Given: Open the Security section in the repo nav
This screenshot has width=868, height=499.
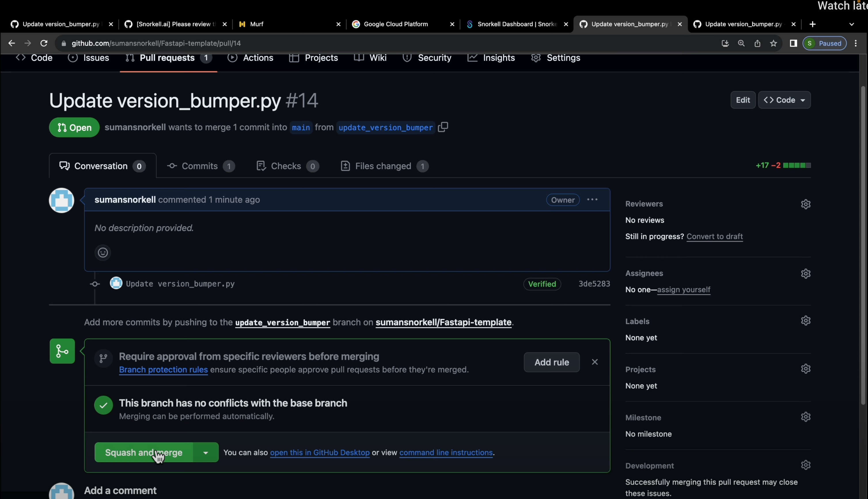Looking at the screenshot, I should (427, 58).
